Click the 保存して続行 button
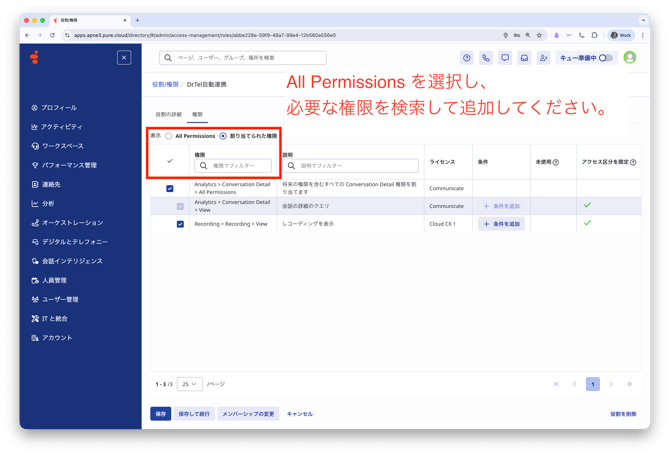The width and height of the screenshot is (670, 455). point(194,414)
